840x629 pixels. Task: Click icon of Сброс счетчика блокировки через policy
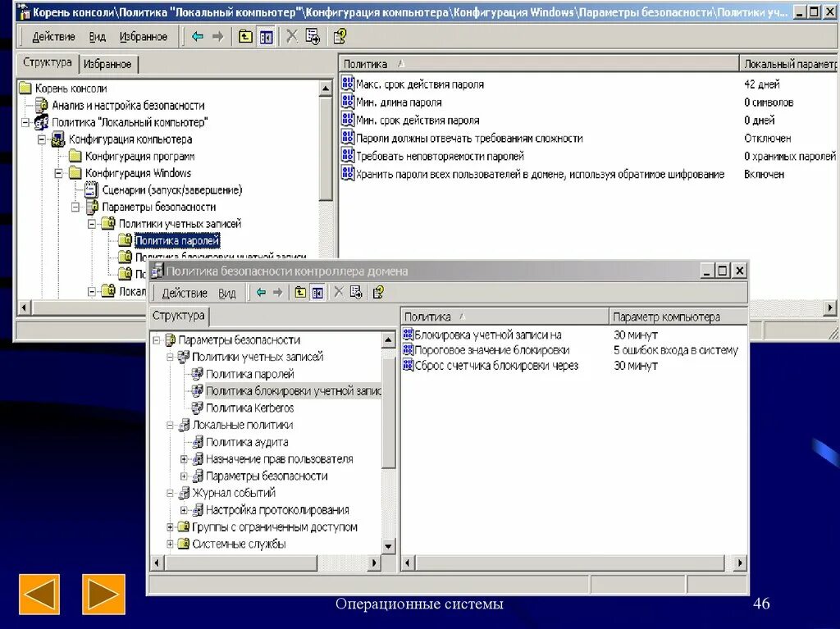click(x=408, y=366)
